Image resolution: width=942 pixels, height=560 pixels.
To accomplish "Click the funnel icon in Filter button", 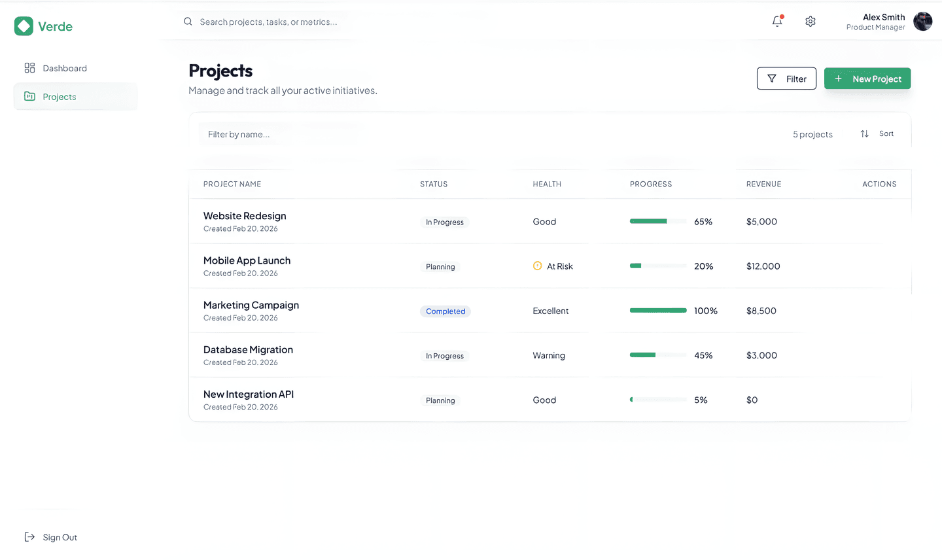I will tap(770, 78).
